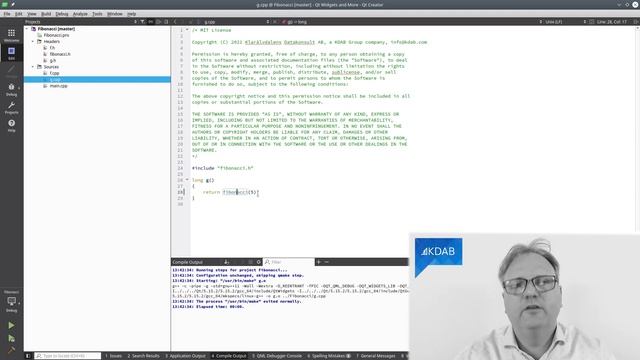Screen dimensions: 640x360
Task: Start debugging with the debug-run button
Action: pyautogui.click(x=11, y=338)
